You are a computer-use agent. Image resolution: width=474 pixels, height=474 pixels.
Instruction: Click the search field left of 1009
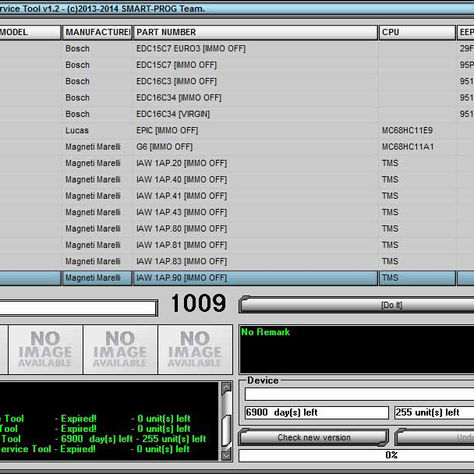(x=78, y=308)
